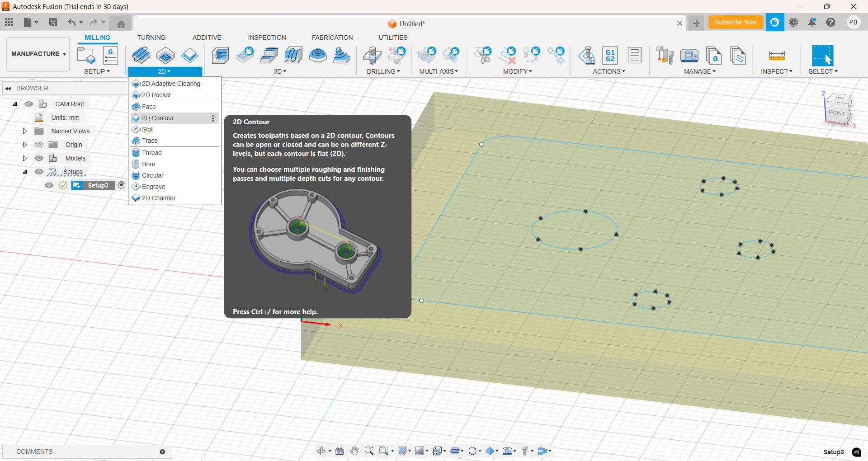Open the Help question mark icon
The height and width of the screenshot is (461, 868).
pos(830,22)
